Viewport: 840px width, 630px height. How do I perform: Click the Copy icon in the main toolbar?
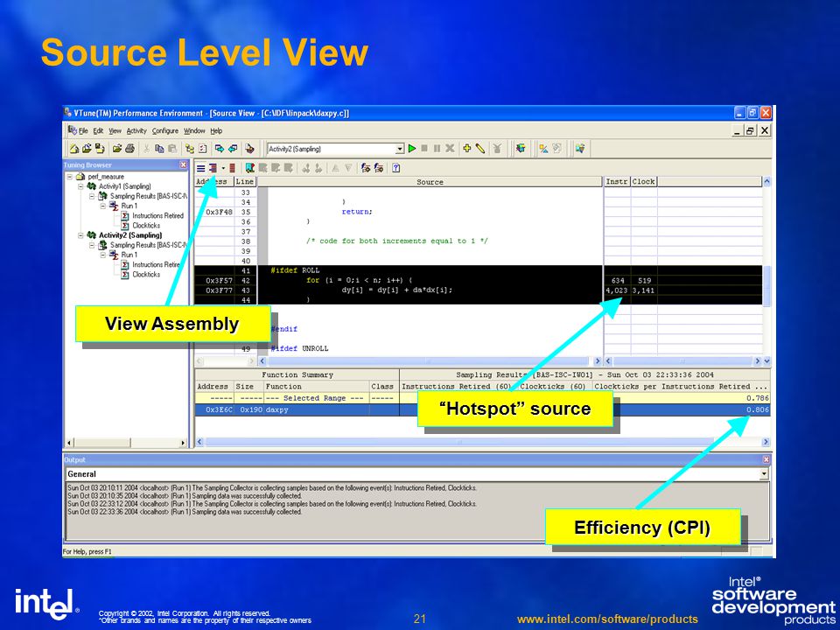tap(159, 149)
